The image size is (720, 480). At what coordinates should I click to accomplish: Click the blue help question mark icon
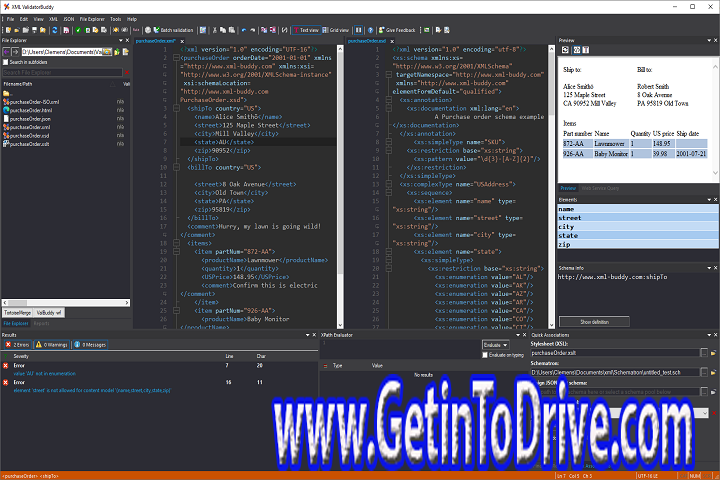(x=370, y=30)
